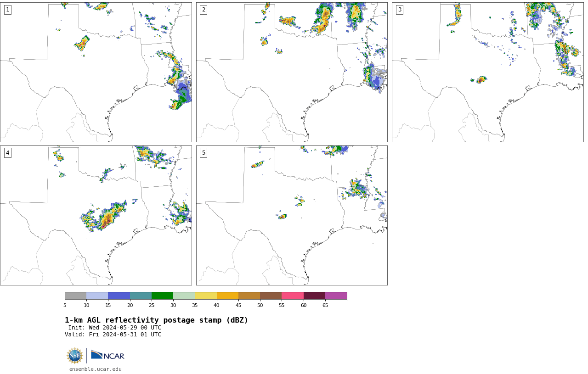Viewport: 588px width, 374px height.
Task: Click the maroon 60-65 dBZ swatch
Action: coord(314,296)
